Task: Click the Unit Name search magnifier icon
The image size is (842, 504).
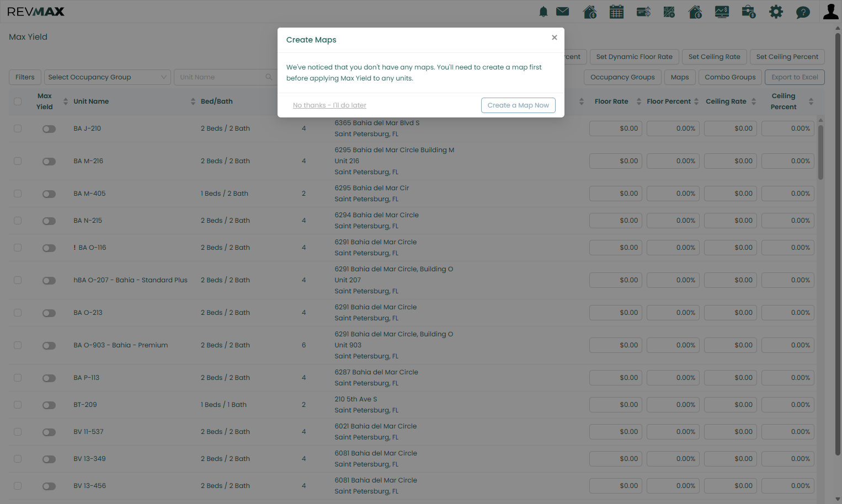Action: point(269,77)
